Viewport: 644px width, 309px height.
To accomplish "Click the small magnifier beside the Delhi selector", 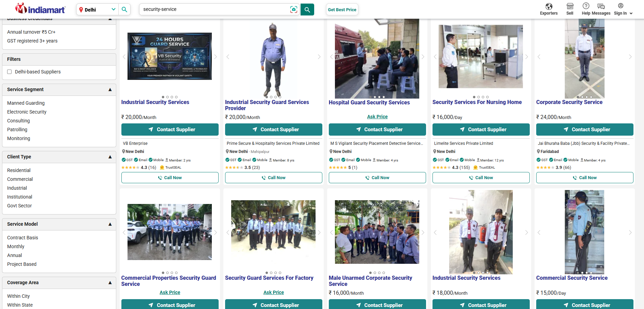I will pyautogui.click(x=124, y=9).
